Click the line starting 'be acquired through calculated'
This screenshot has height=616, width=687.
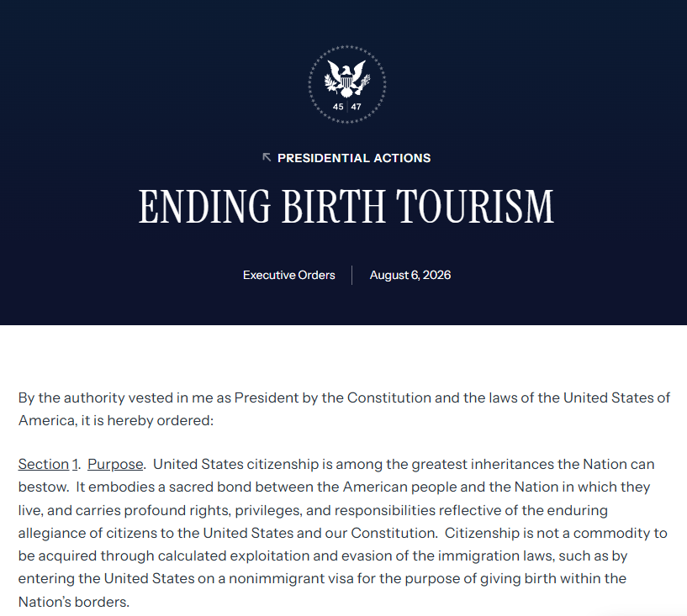point(323,555)
